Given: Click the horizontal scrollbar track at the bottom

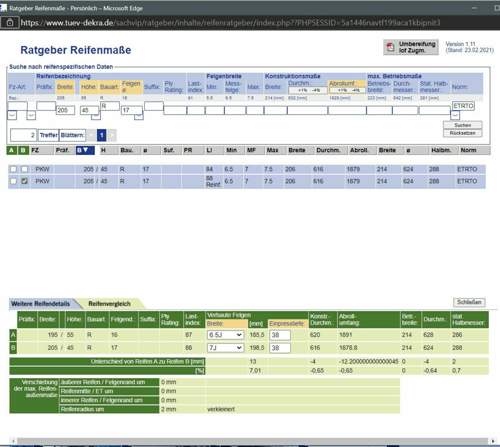Looking at the screenshot, I should coord(252,441).
